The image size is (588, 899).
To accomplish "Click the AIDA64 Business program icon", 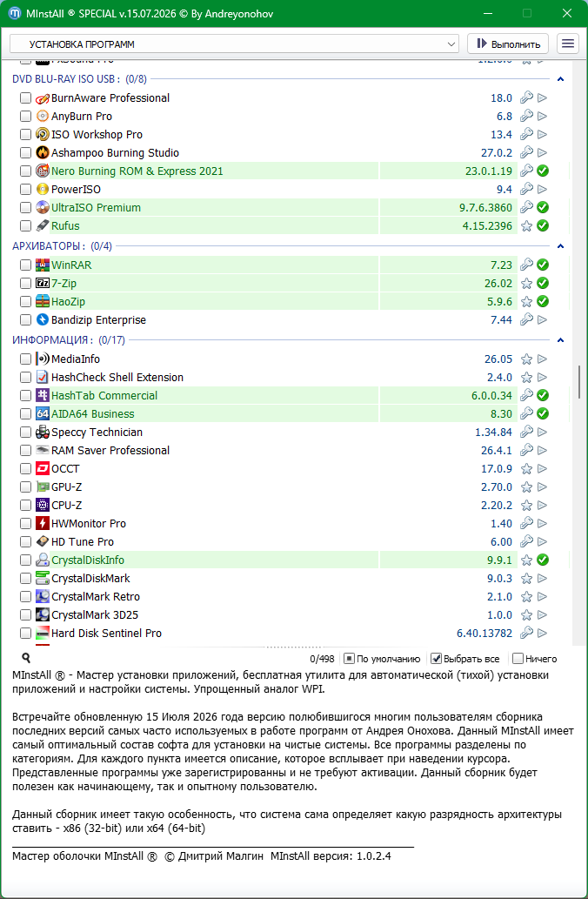I will pyautogui.click(x=43, y=414).
